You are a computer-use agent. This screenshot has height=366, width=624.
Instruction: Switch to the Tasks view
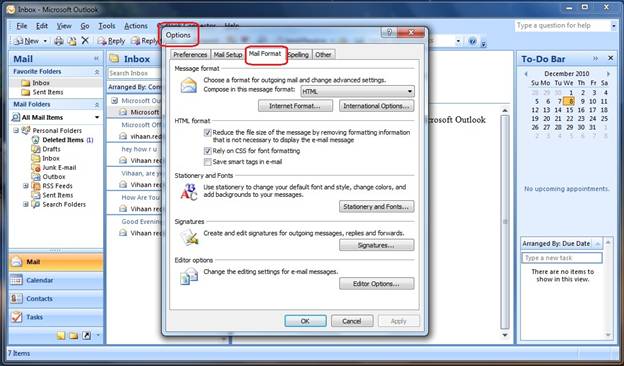(x=56, y=317)
